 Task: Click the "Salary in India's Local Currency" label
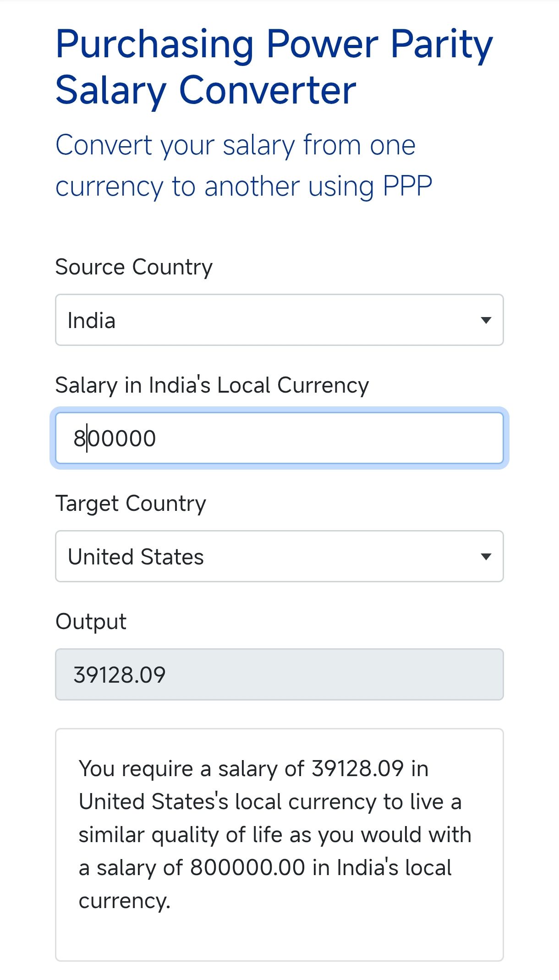point(212,385)
